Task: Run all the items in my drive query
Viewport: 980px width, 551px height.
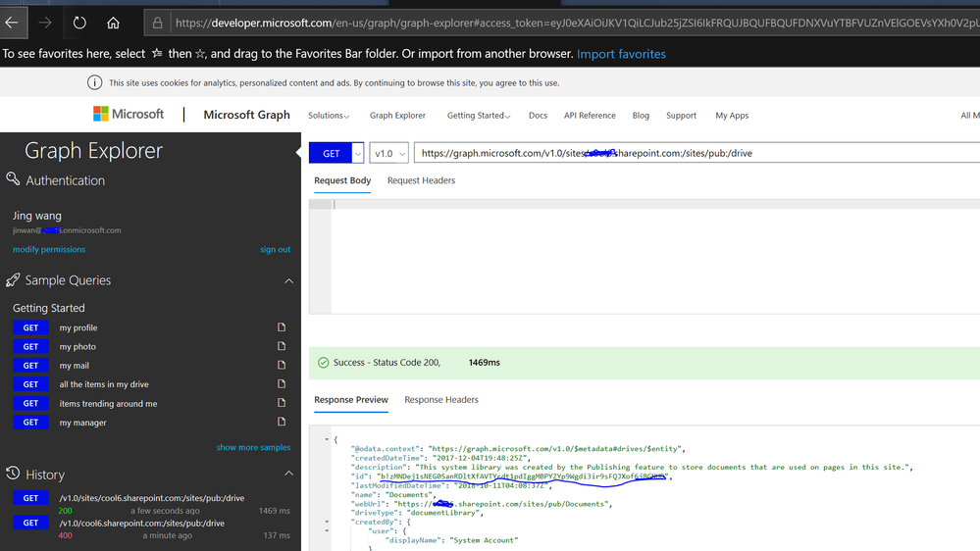Action: click(30, 383)
